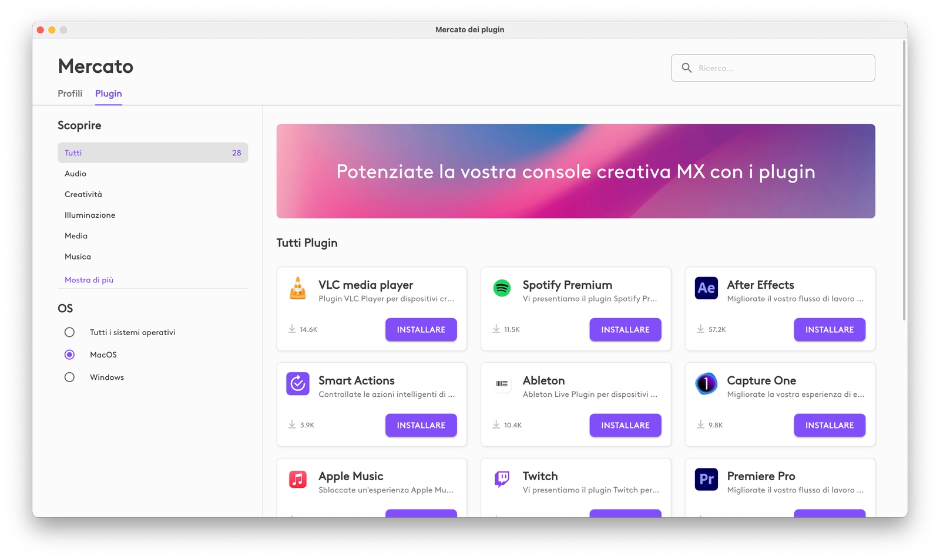
Task: Click the 57.2K download count
Action: [717, 329]
